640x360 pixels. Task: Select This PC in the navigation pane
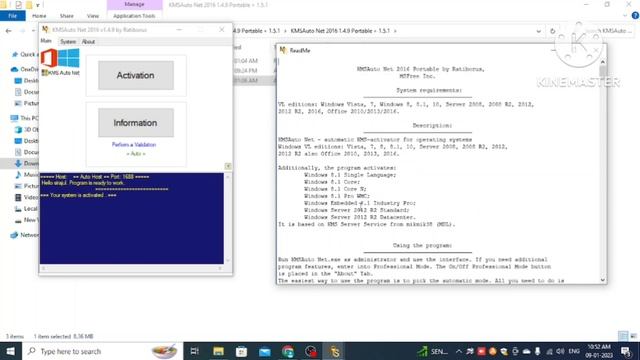24,118
